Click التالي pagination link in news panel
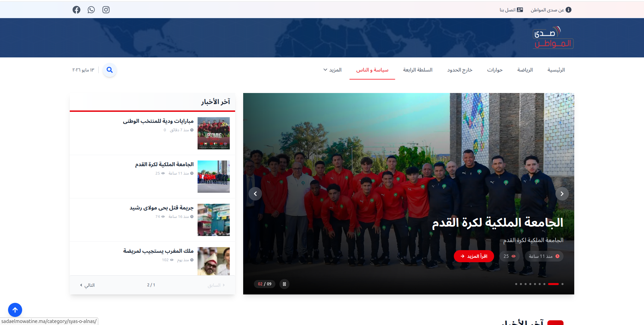Screen dimensions: 644x325 click(87, 285)
